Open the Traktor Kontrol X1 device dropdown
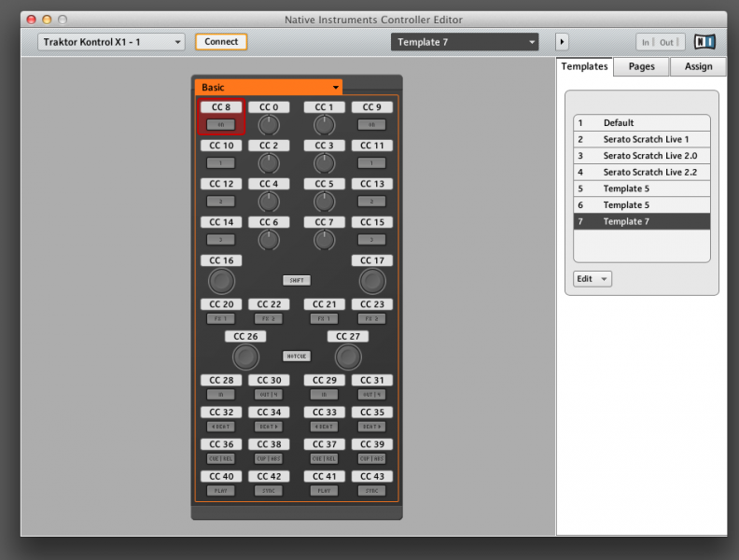 (x=112, y=42)
